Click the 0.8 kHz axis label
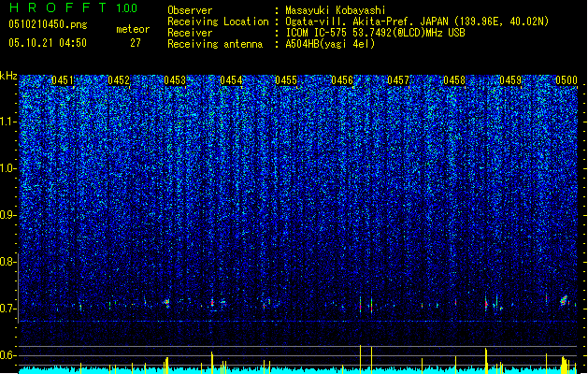Viewport: 588px width, 374px height. pyautogui.click(x=8, y=262)
